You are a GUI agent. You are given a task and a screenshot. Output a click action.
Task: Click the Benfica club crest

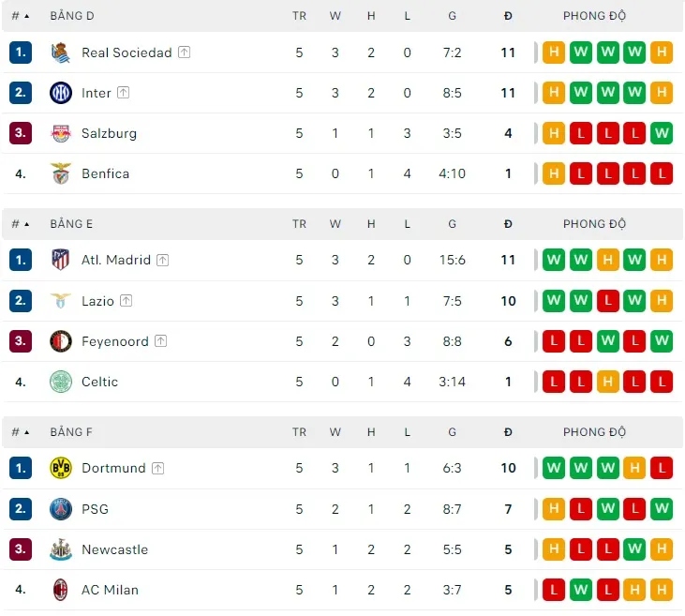point(61,173)
